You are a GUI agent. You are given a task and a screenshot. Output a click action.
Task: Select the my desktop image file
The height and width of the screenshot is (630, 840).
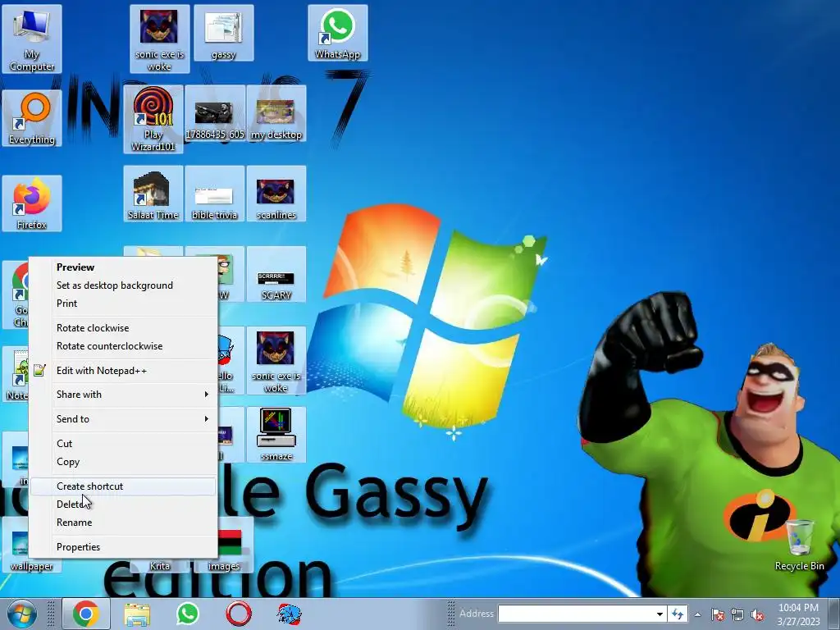(276, 113)
